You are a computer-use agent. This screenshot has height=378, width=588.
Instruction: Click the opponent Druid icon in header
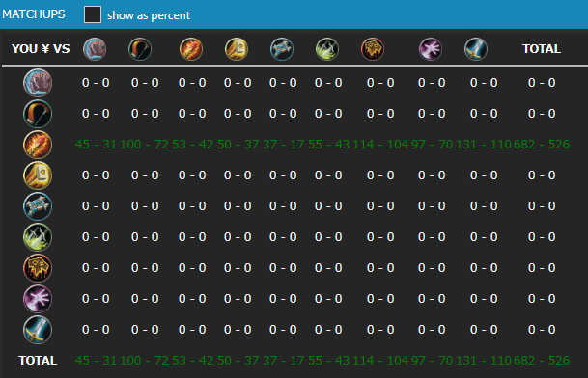[95, 49]
